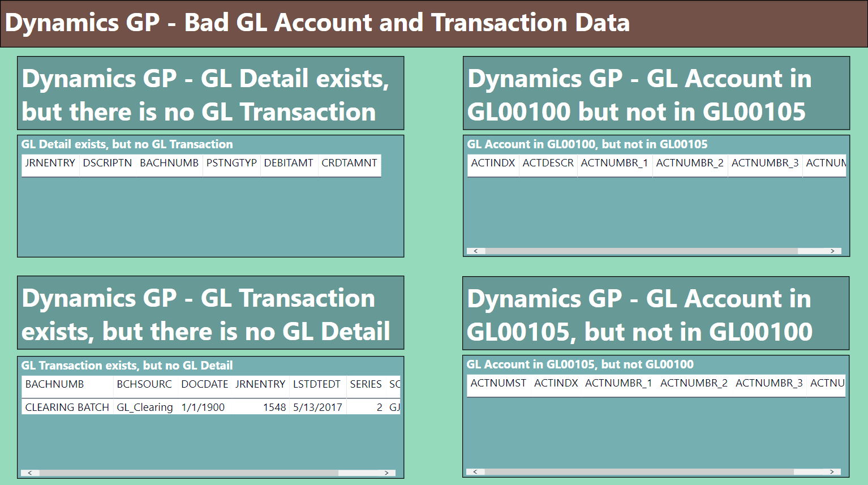This screenshot has width=868, height=485.
Task: Sort by ACTNUMST column header
Action: point(499,383)
